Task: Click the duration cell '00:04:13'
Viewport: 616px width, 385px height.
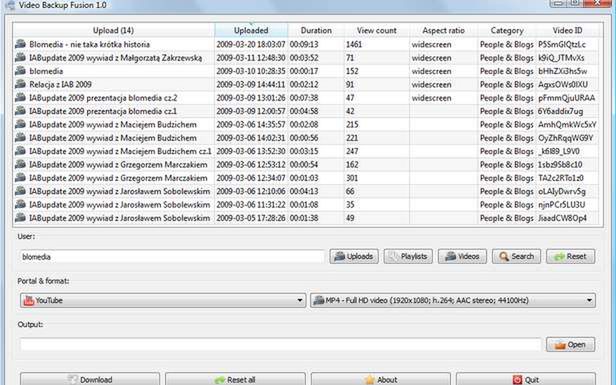Action: tap(304, 191)
